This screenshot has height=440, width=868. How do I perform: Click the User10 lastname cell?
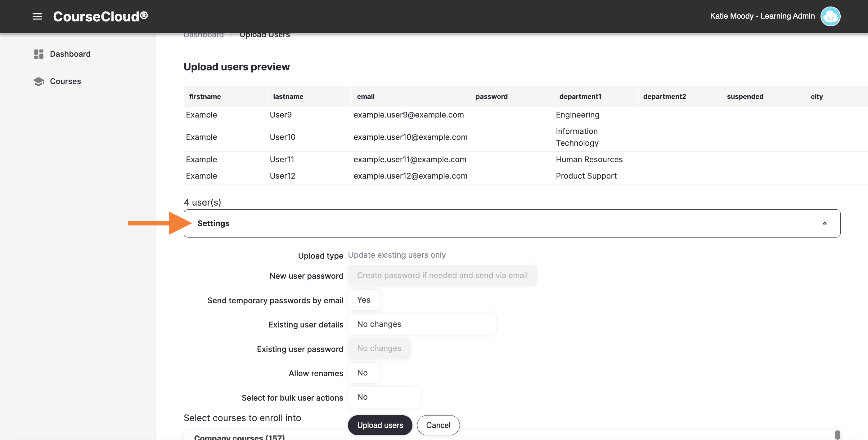pos(282,137)
